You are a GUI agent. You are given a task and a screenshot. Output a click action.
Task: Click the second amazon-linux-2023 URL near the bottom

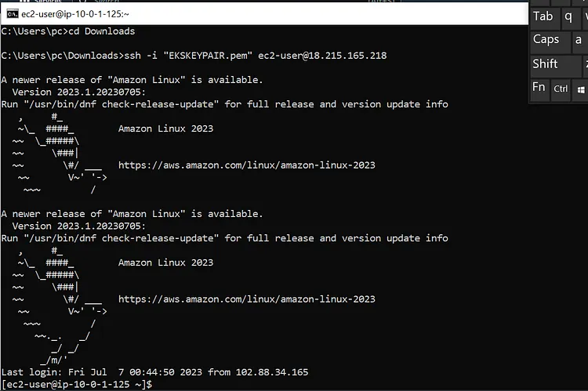pyautogui.click(x=247, y=299)
